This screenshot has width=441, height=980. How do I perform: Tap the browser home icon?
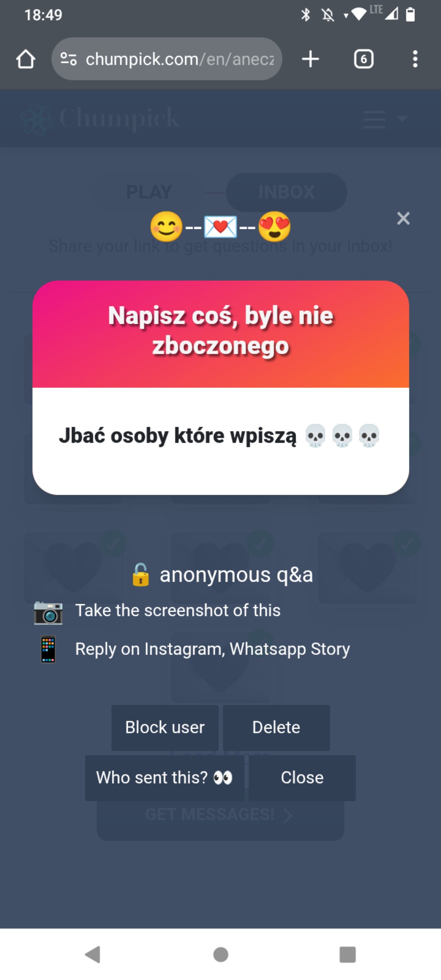click(x=25, y=59)
